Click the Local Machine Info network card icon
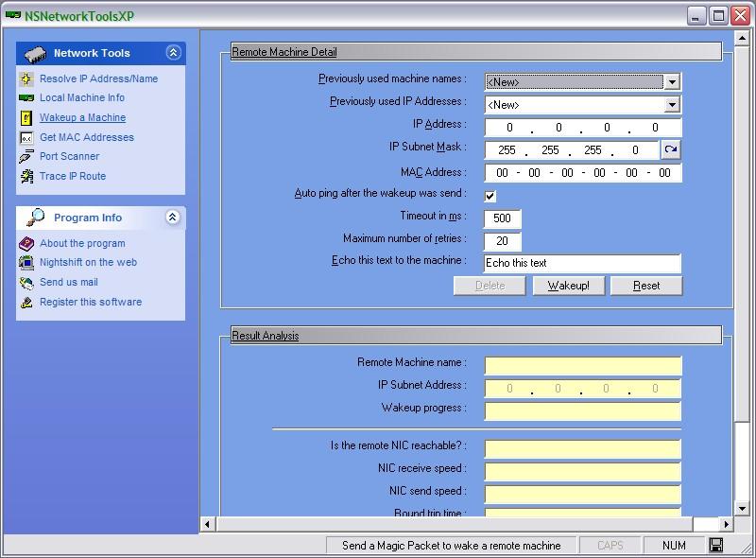756x558 pixels. [x=26, y=98]
